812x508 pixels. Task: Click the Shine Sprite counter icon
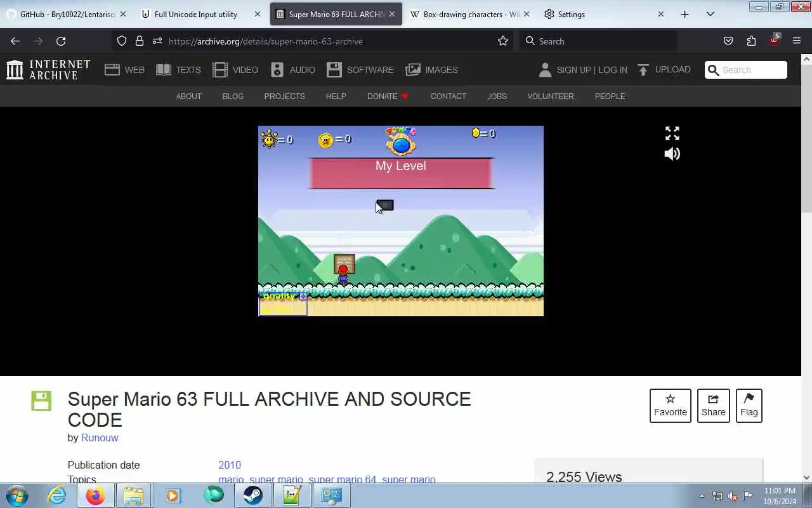pos(269,138)
